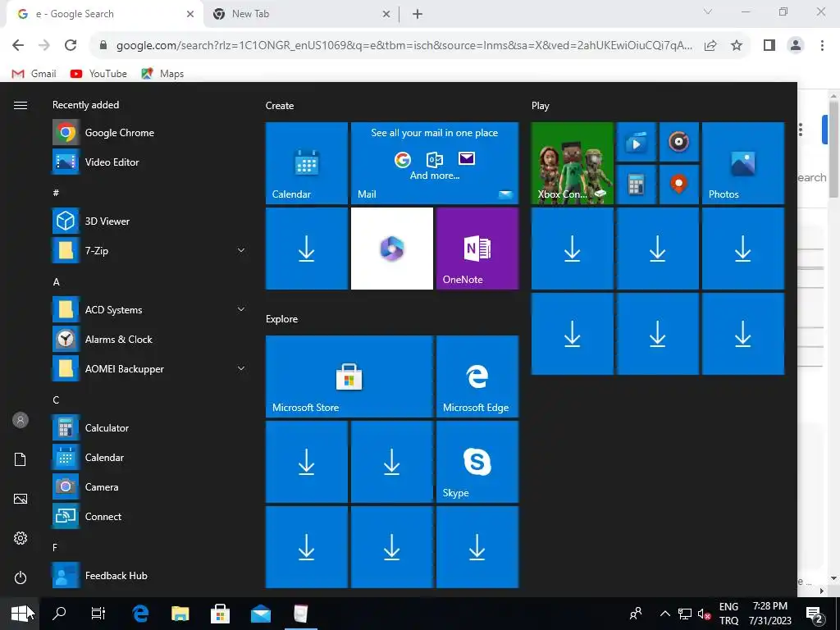Bookmark this page with the star icon
840x630 pixels.
point(737,46)
